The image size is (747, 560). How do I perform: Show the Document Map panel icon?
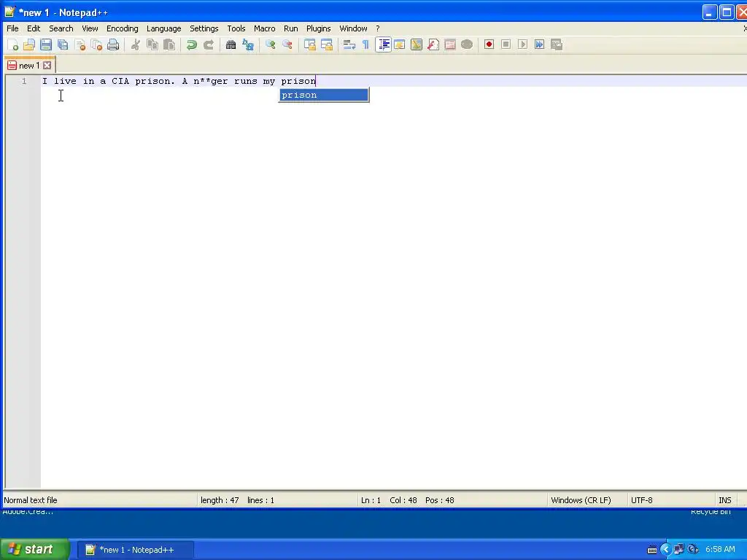[417, 44]
